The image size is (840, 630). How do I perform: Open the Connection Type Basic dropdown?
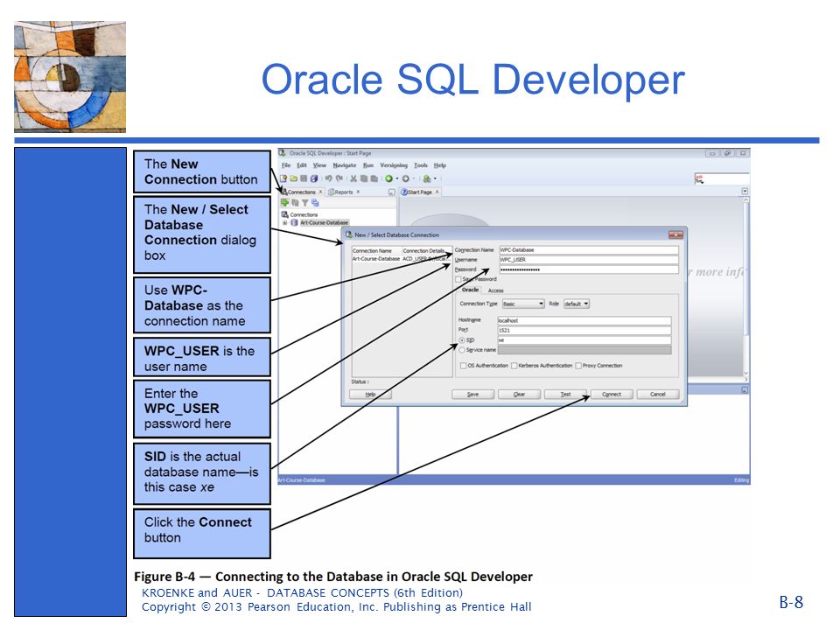coord(523,304)
